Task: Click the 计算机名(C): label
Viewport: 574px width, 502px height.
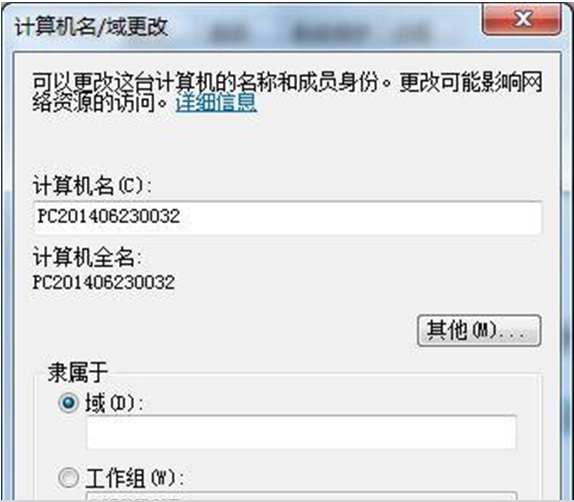Action: click(92, 186)
